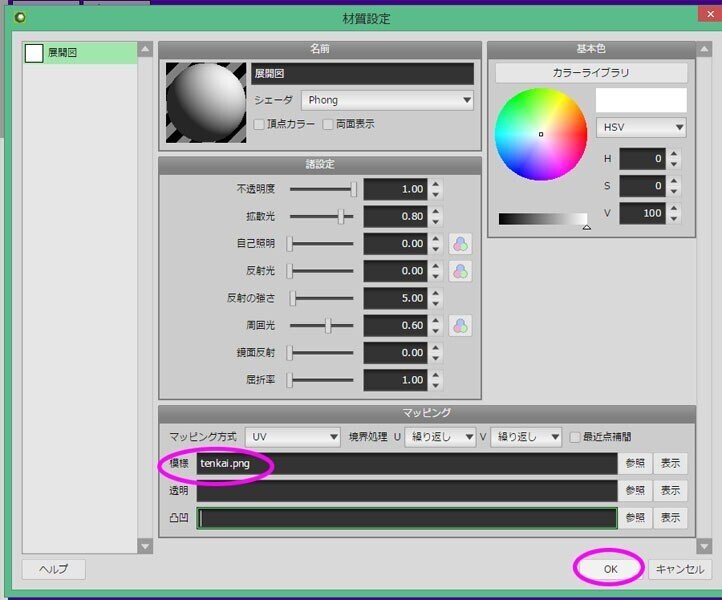Screen dimensions: 722x600
Task: Open color picker for 反射光
Action: 460,271
